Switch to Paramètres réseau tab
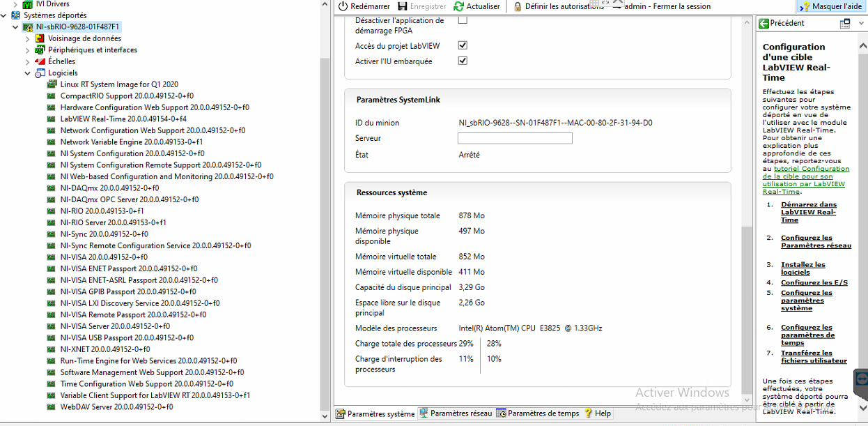The width and height of the screenshot is (868, 426). pos(456,413)
